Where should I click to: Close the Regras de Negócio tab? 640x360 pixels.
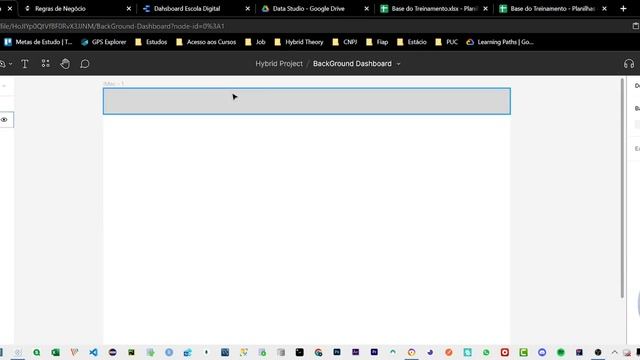click(129, 9)
